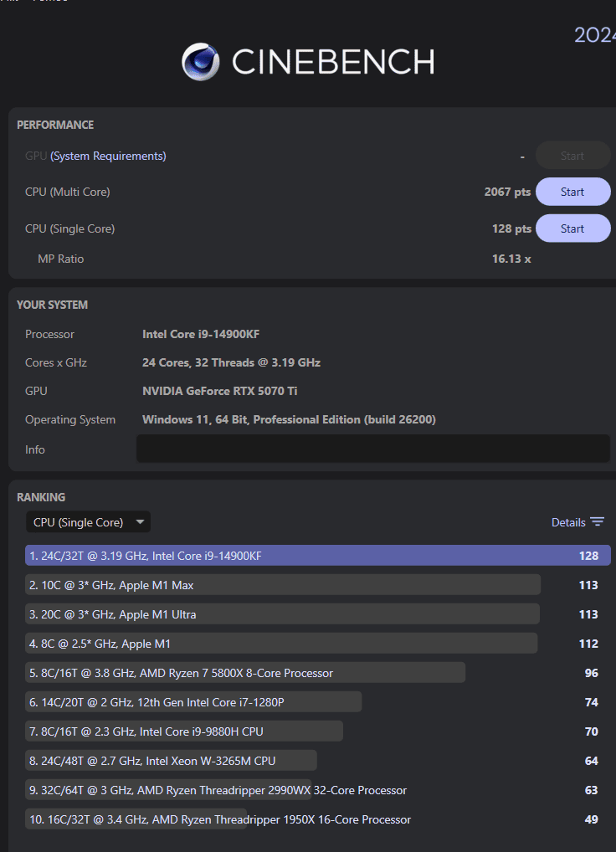Click the score 49 in ranking
Screen dimensions: 616x852
[592, 820]
